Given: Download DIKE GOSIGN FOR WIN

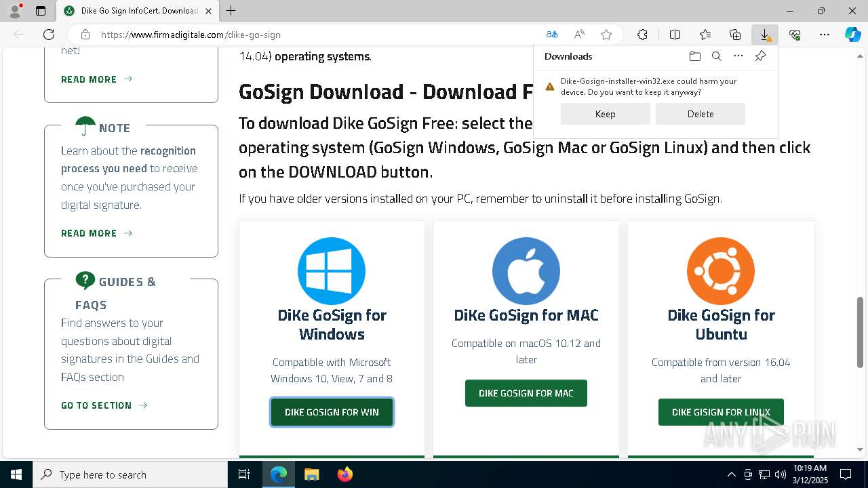Looking at the screenshot, I should pyautogui.click(x=332, y=412).
